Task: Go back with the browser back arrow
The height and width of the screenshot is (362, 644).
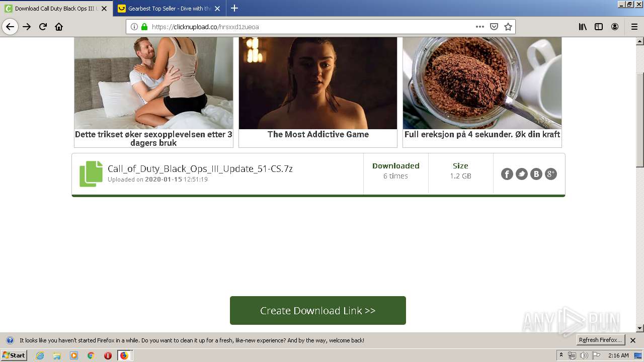Action: 10,27
